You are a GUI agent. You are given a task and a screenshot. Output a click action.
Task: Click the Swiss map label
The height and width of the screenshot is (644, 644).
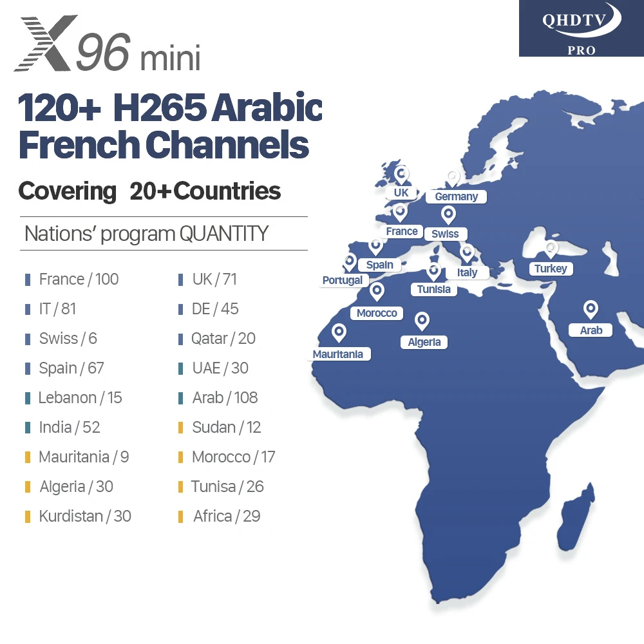445,234
